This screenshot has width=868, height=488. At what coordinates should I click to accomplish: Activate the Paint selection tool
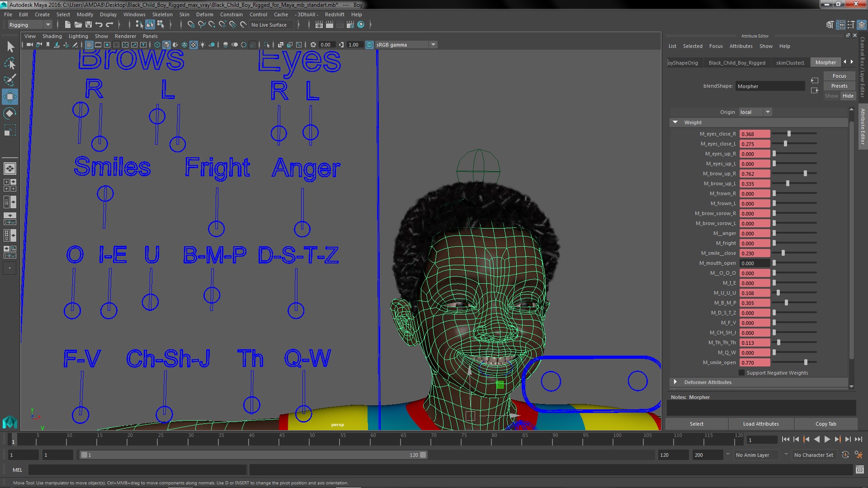coord(10,80)
